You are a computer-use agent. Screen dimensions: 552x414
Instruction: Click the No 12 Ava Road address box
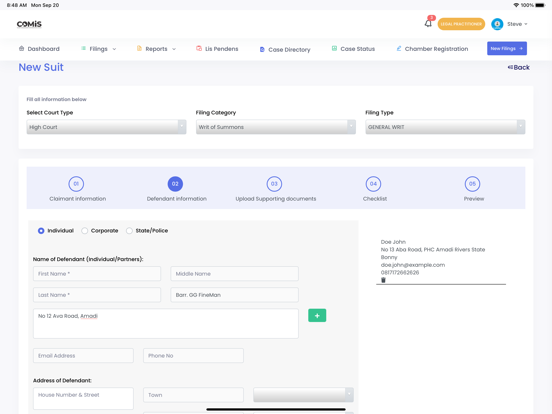click(x=166, y=324)
